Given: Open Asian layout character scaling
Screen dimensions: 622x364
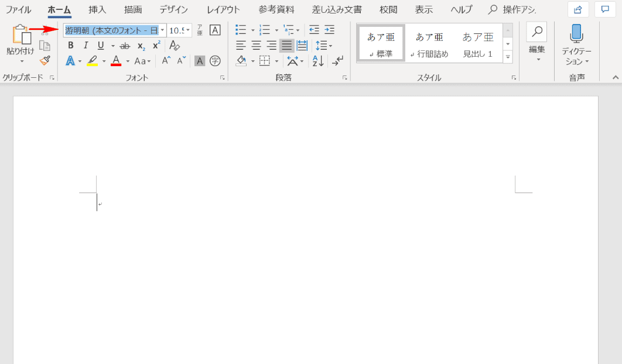Looking at the screenshot, I should tap(295, 61).
